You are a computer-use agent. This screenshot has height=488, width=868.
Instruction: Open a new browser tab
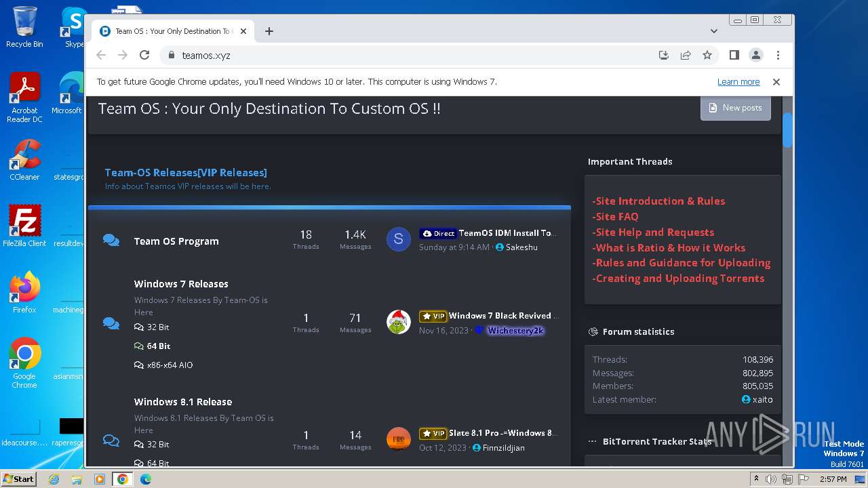coord(269,31)
